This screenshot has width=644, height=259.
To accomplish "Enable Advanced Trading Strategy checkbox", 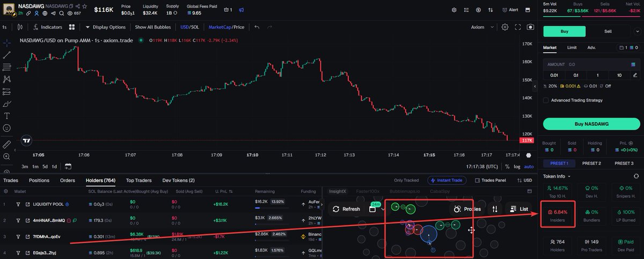I will click(546, 100).
